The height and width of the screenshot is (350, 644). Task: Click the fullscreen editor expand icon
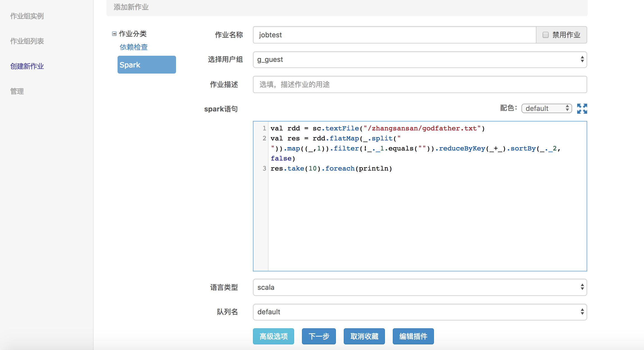pos(582,109)
